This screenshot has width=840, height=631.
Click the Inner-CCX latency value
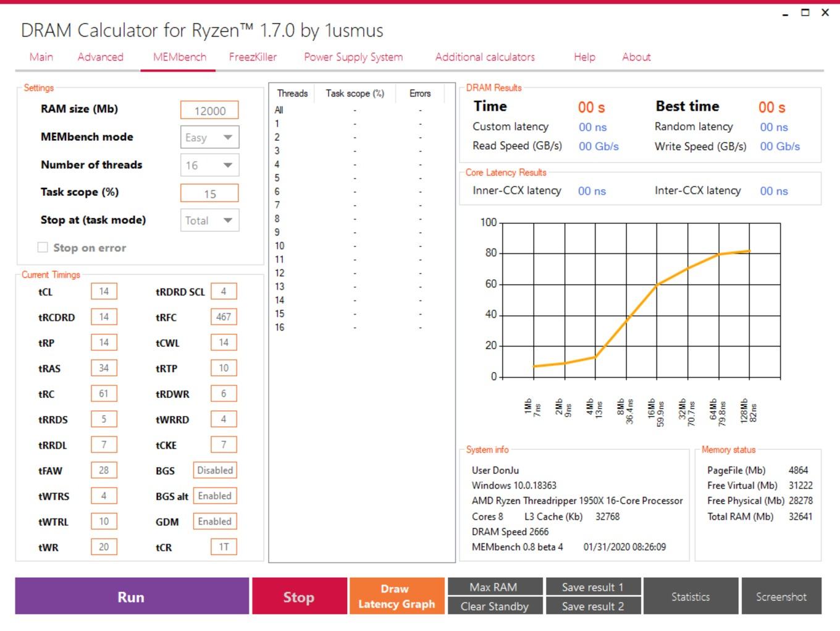[x=592, y=191]
